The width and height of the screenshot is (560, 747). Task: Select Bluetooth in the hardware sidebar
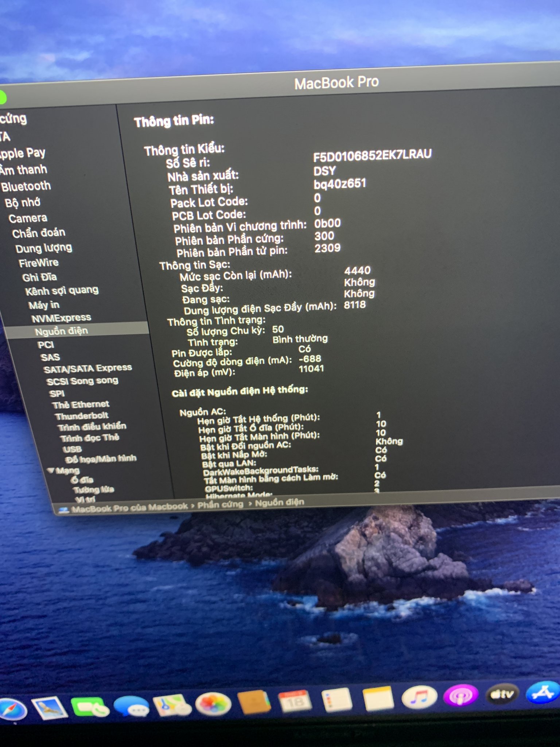[x=26, y=186]
